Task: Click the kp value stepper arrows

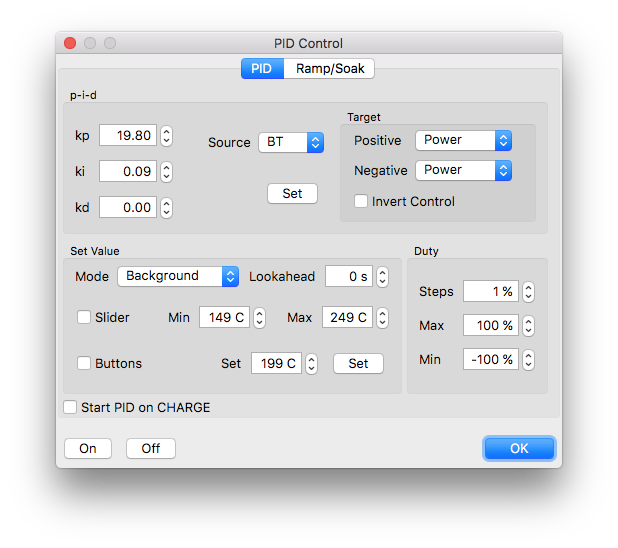Action: coord(166,136)
